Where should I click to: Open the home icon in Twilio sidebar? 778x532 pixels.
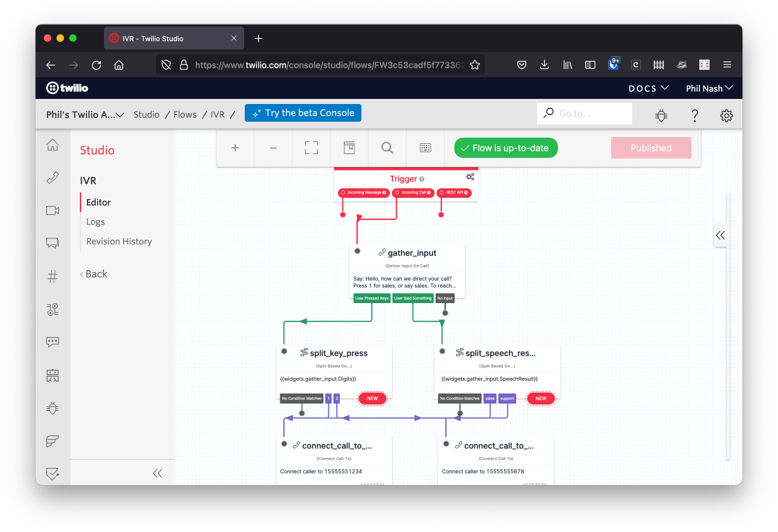(53, 145)
